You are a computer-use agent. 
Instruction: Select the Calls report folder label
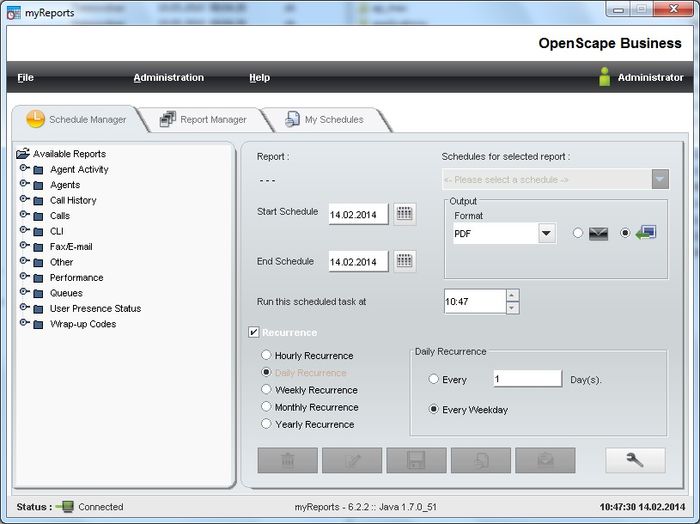[x=60, y=216]
